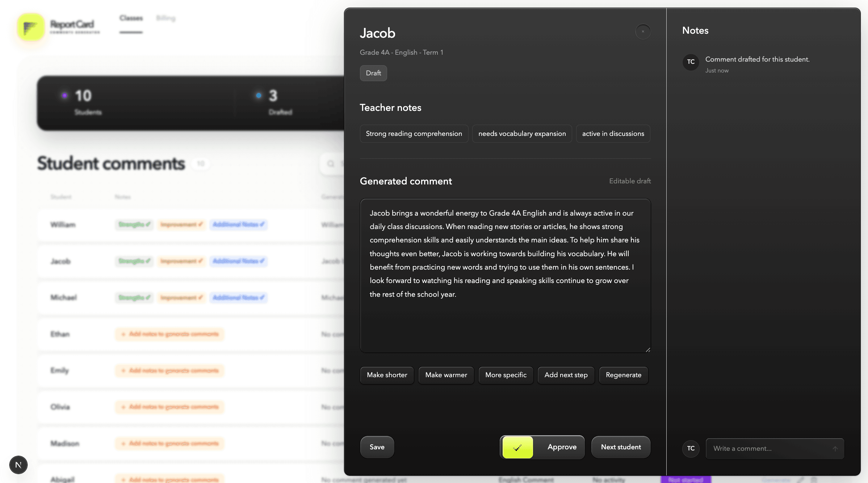Click the ReportCard logo icon
The image size is (868, 483).
pos(30,27)
